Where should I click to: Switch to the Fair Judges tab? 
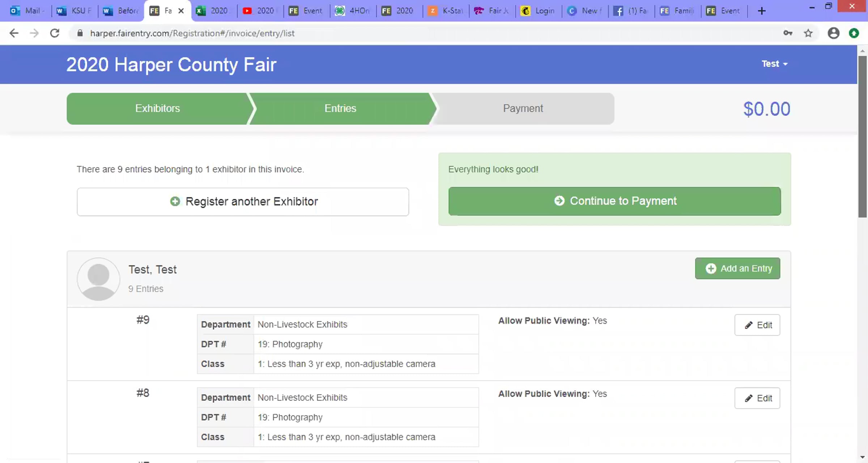coord(492,11)
